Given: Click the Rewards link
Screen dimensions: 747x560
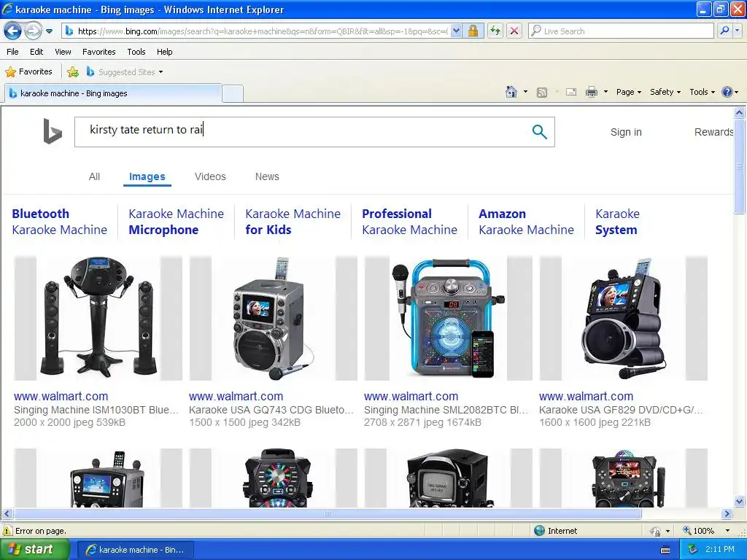Looking at the screenshot, I should pos(713,133).
